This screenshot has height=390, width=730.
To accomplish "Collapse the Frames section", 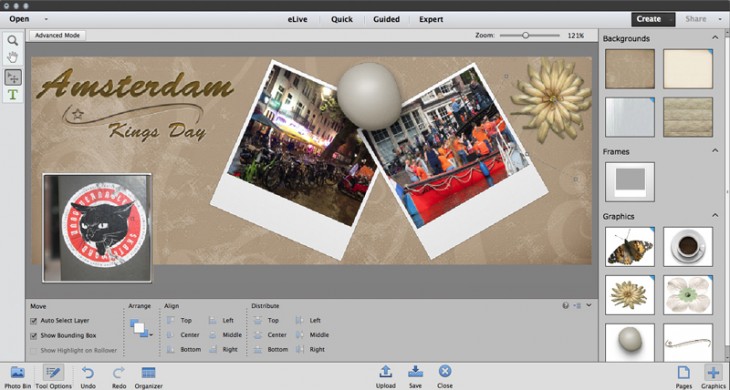I will [x=715, y=151].
